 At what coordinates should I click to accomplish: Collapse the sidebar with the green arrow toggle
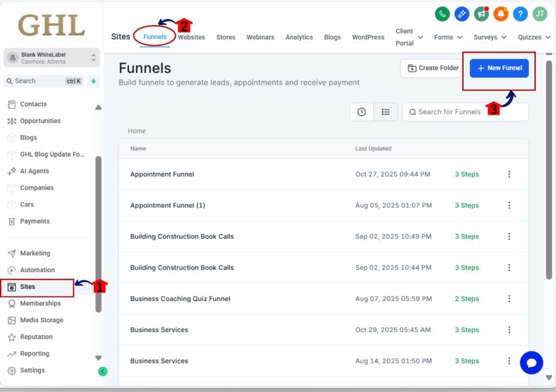(x=103, y=371)
